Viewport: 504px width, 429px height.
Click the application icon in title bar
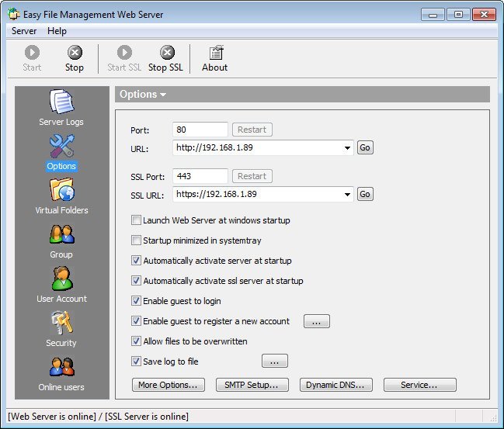coord(14,14)
